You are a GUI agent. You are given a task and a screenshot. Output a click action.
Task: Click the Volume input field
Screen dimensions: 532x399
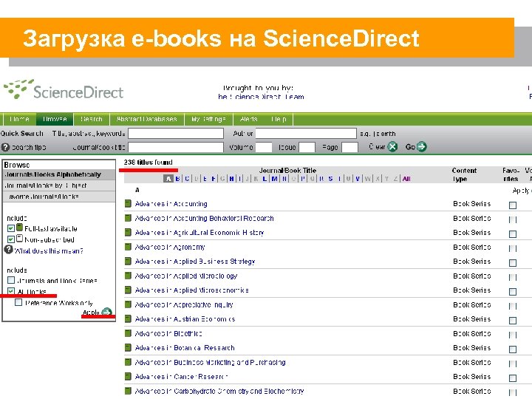click(x=264, y=147)
